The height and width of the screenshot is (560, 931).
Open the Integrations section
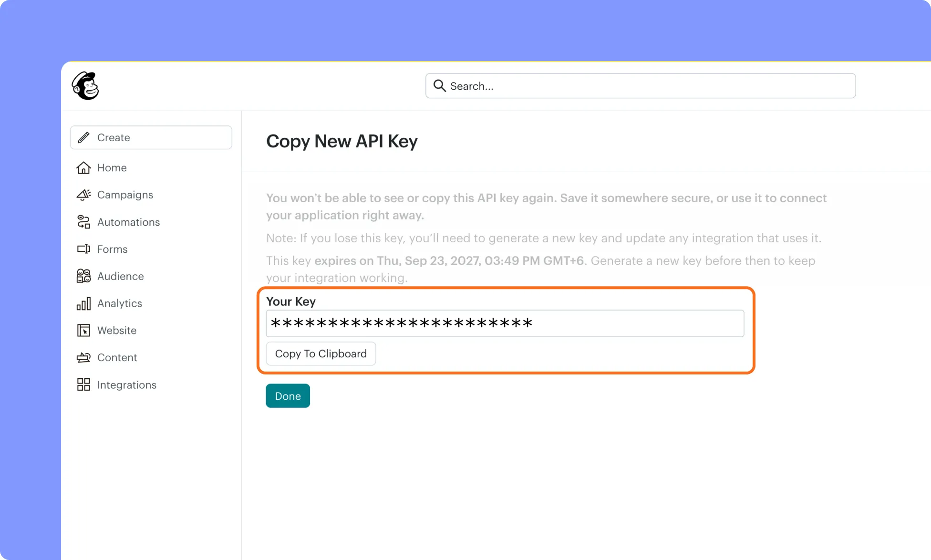pyautogui.click(x=126, y=384)
